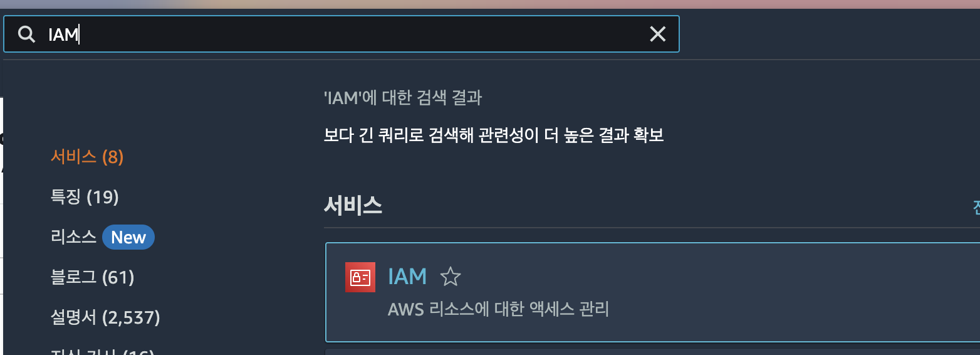
Task: Filter results by 특징 (19)
Action: click(x=85, y=197)
